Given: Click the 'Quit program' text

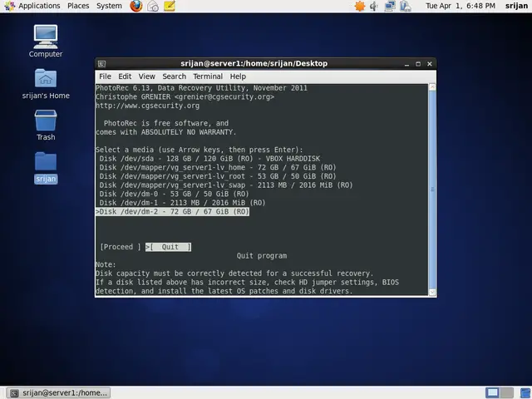Looking at the screenshot, I should coord(262,256).
